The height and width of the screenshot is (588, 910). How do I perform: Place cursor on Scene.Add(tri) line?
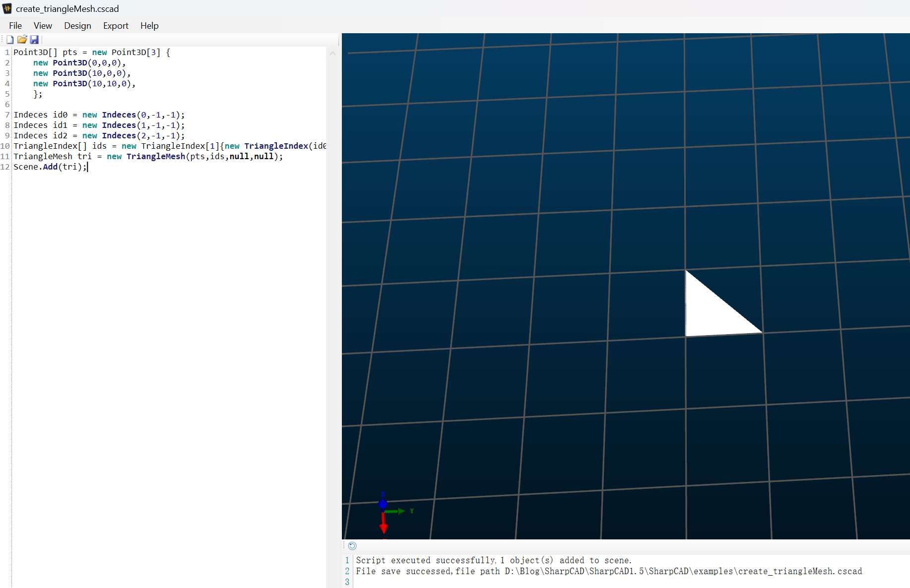point(50,167)
